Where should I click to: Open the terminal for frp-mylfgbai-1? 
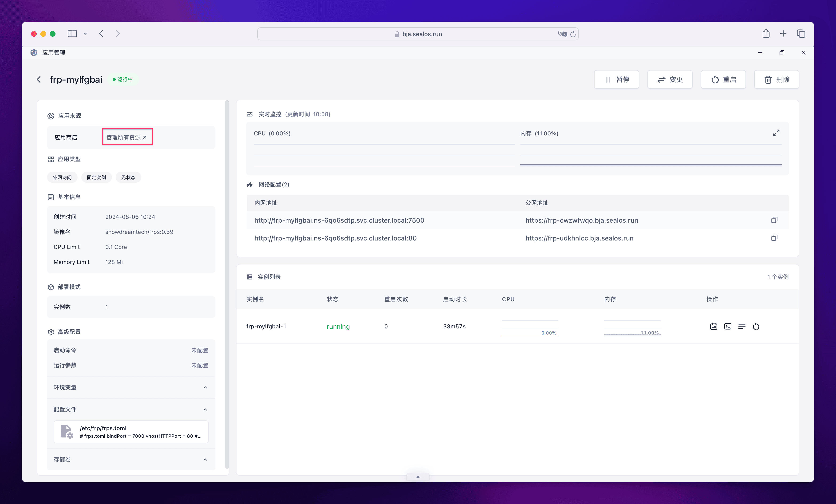pyautogui.click(x=728, y=326)
